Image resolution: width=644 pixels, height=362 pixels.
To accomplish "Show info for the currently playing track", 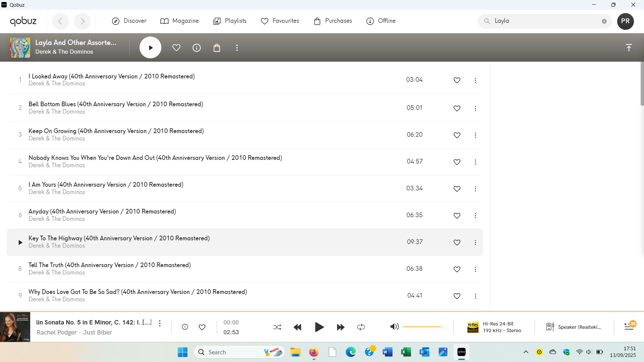I will 185,327.
